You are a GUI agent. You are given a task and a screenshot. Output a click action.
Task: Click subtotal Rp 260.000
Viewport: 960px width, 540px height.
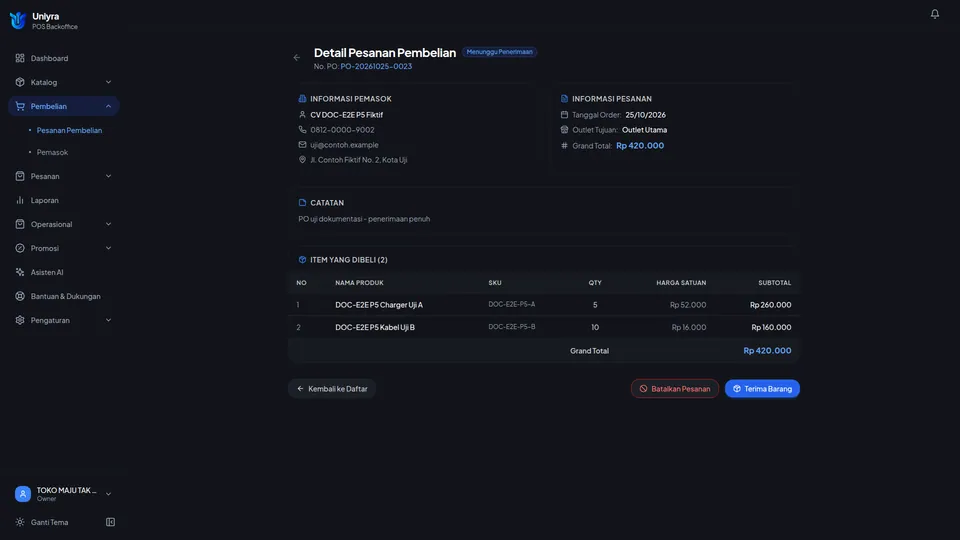[x=770, y=305]
